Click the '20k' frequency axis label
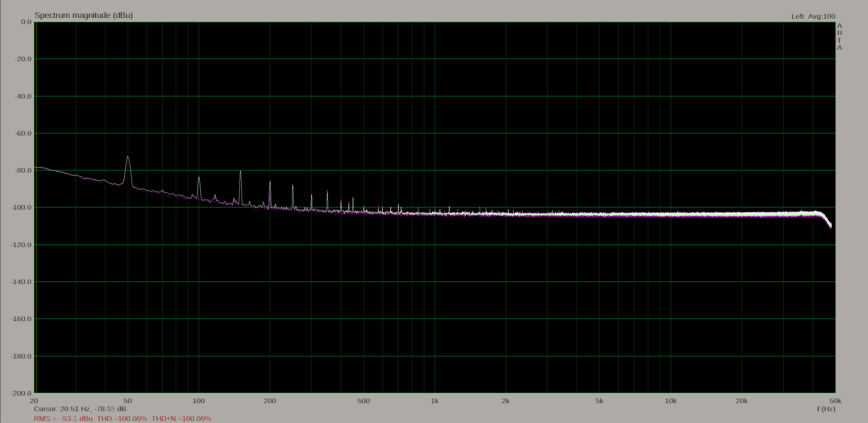 point(742,401)
